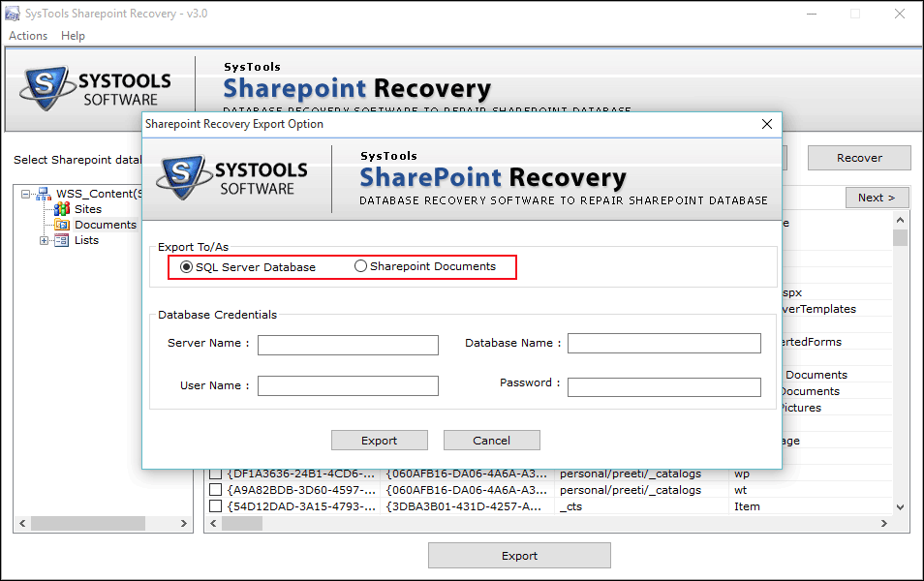Open the Actions menu
Viewport: 924px width, 581px height.
tap(28, 36)
